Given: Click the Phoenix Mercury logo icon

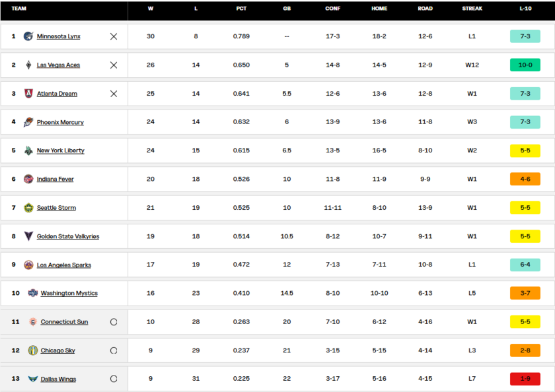Looking at the screenshot, I should tap(28, 122).
